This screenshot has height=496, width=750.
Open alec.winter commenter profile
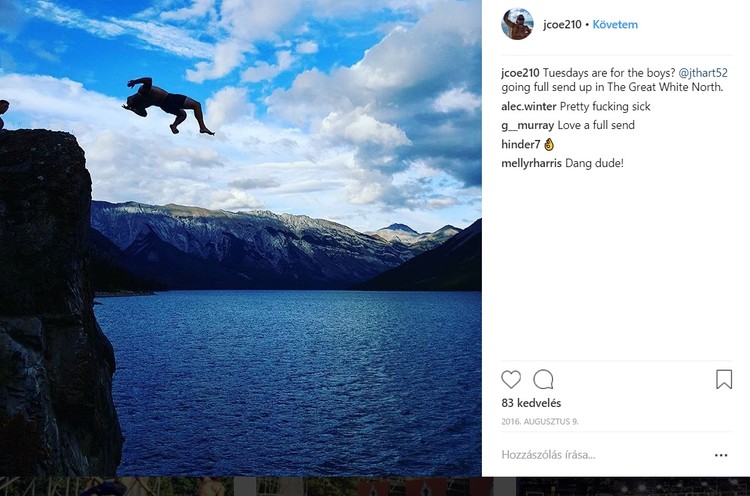tap(529, 106)
